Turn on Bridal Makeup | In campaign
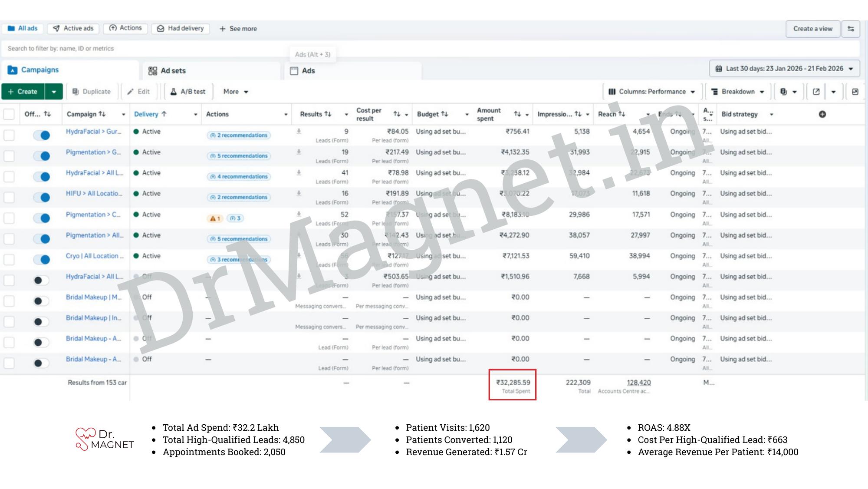Screen dimensions: 868x489 coord(42,322)
